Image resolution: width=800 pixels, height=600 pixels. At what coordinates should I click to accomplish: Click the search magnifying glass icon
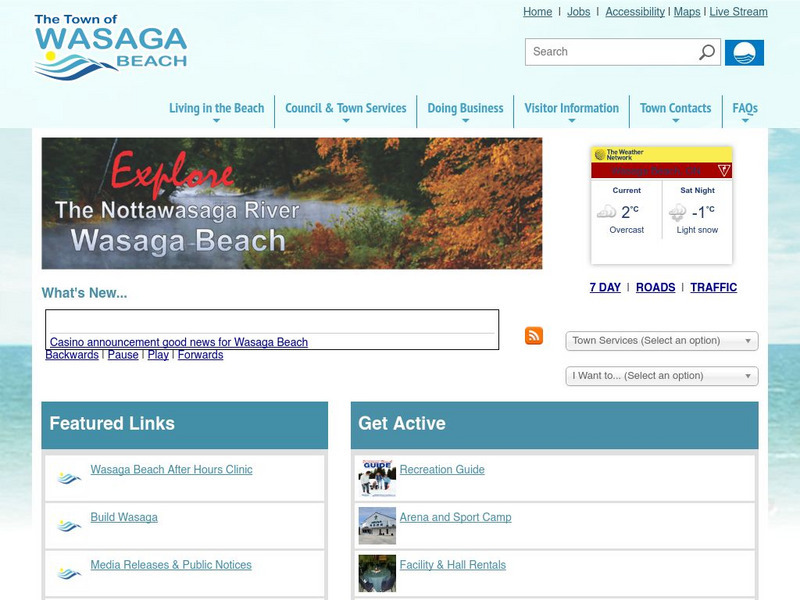[x=707, y=52]
